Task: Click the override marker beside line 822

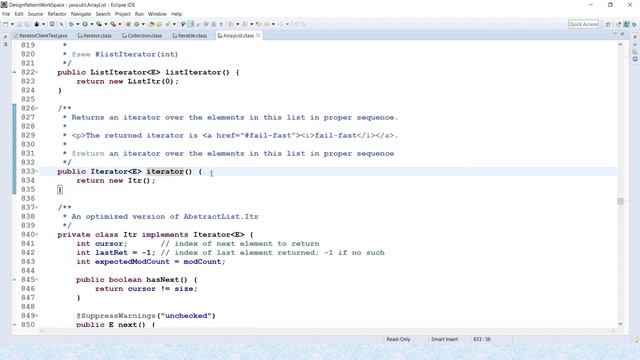Action: (x=14, y=72)
